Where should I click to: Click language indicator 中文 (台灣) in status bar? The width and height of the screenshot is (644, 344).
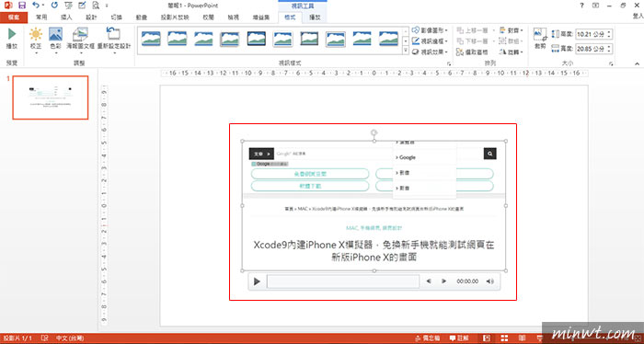tap(70, 338)
